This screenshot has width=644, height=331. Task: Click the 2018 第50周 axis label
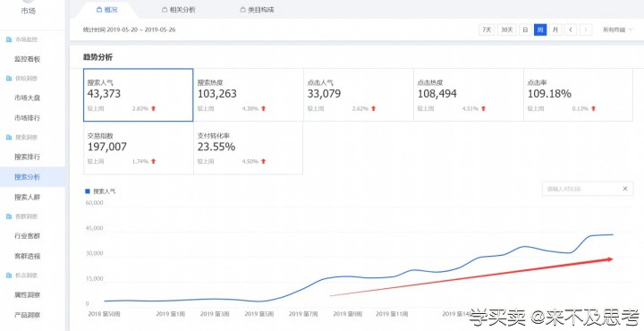coord(105,314)
